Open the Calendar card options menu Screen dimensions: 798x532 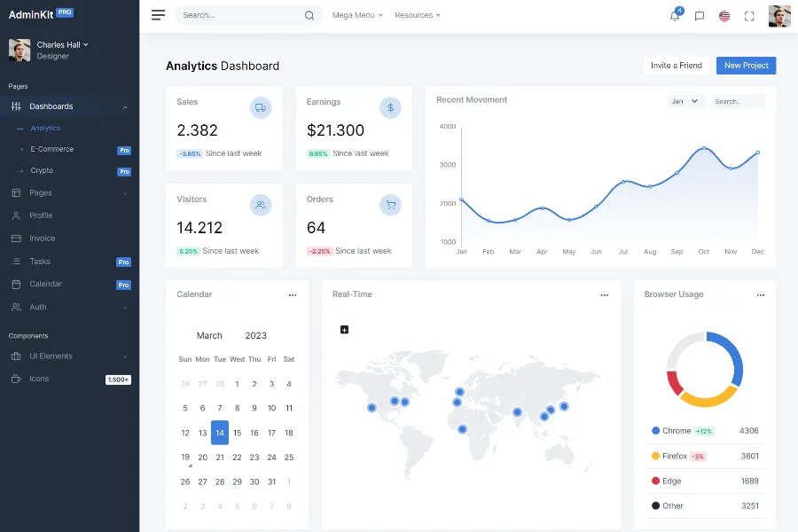click(x=293, y=295)
